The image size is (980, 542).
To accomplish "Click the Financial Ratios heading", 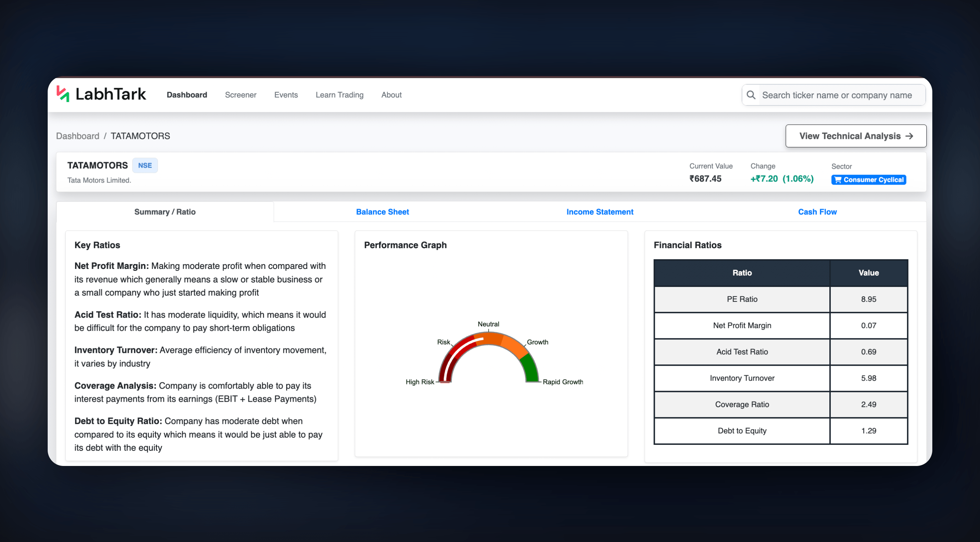I will [x=687, y=245].
